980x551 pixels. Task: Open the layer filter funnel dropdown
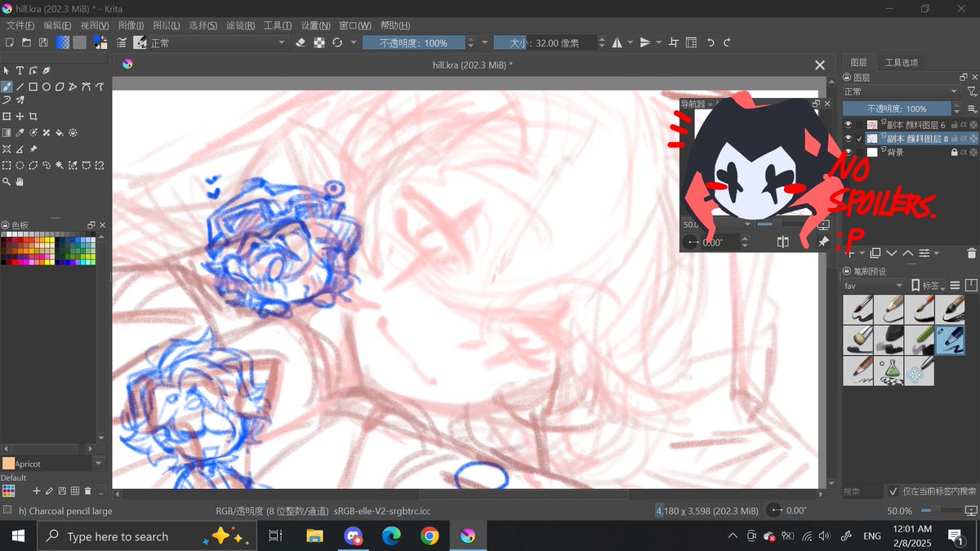pyautogui.click(x=972, y=91)
